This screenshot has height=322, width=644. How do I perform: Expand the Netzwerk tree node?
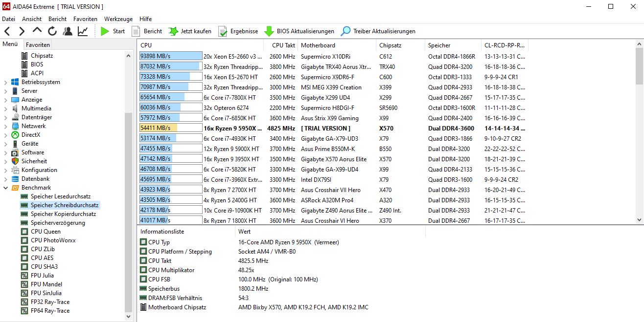tap(6, 126)
